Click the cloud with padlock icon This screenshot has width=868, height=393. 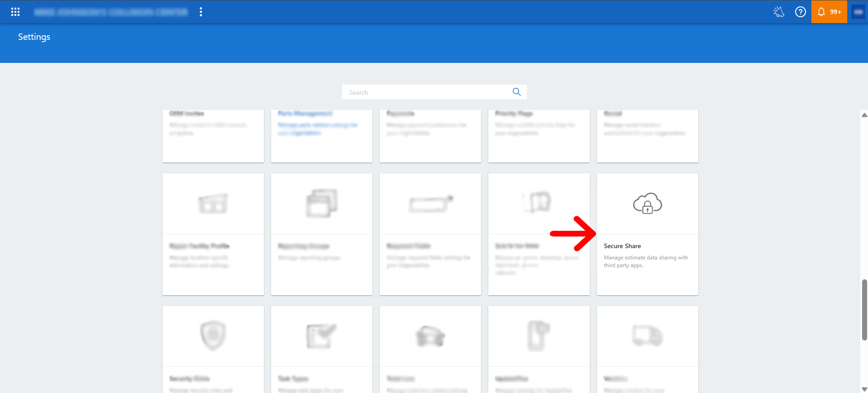tap(647, 203)
